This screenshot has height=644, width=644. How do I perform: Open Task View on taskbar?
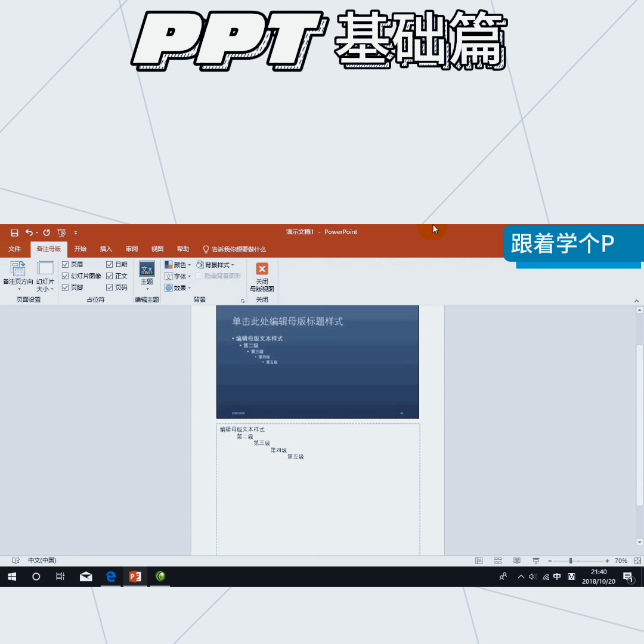click(x=60, y=577)
